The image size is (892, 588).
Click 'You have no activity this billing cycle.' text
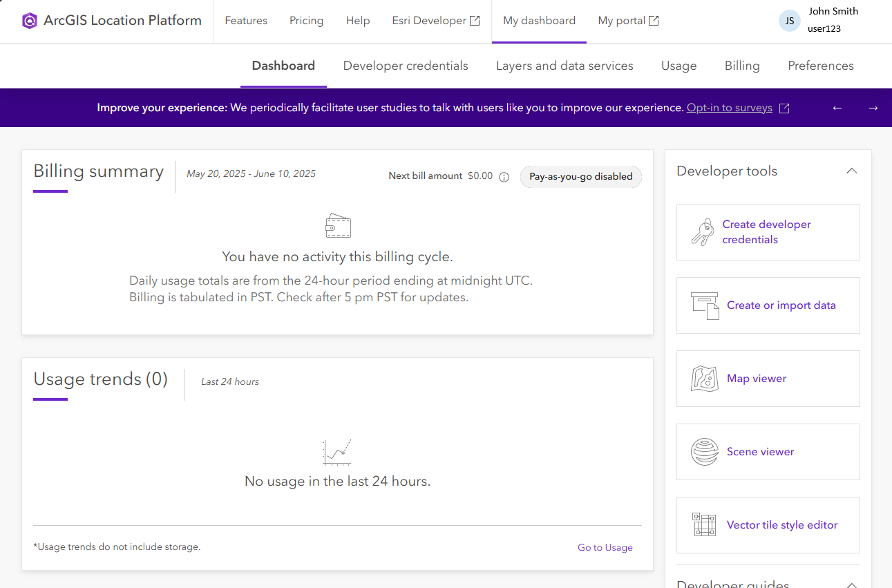click(x=337, y=257)
